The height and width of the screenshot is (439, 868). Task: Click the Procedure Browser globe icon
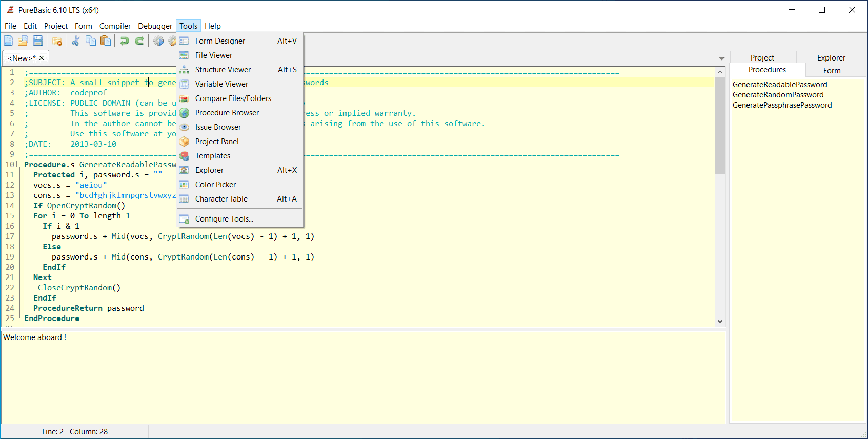tap(184, 113)
